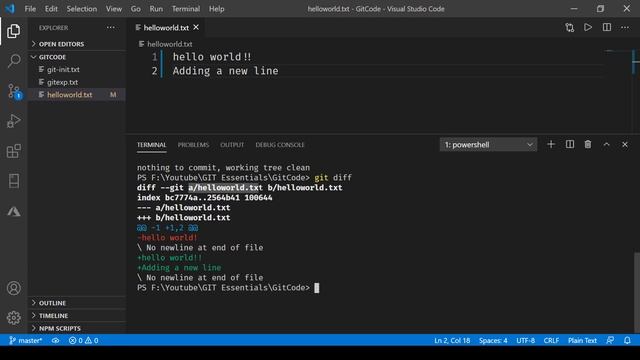The width and height of the screenshot is (640, 360).
Task: Click the helloworld.txt breadcrumb
Action: [x=169, y=44]
